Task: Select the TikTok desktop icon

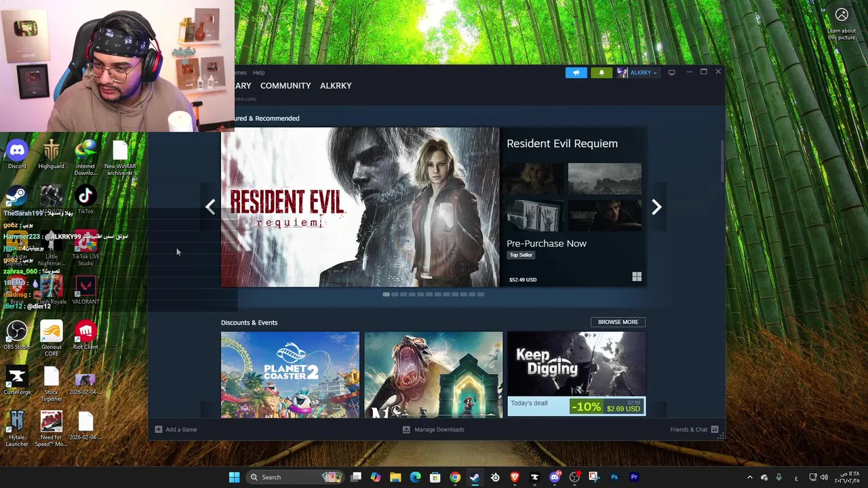Action: tap(85, 200)
